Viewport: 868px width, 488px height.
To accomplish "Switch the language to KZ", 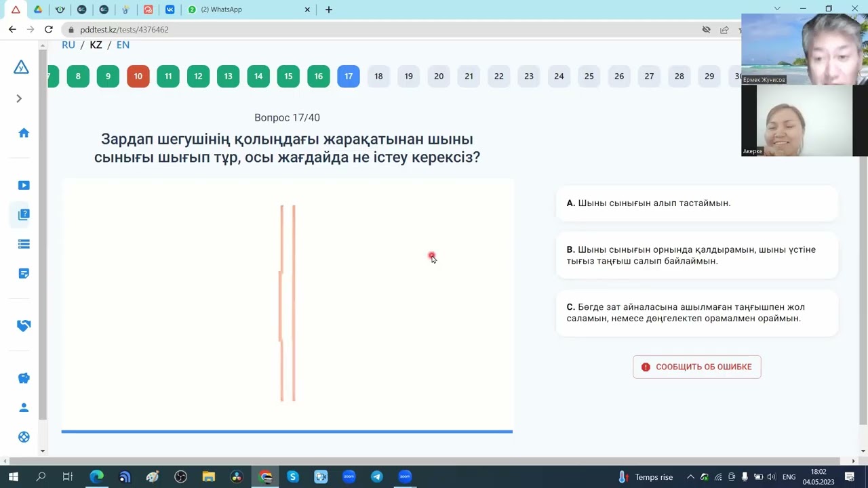I will [96, 45].
